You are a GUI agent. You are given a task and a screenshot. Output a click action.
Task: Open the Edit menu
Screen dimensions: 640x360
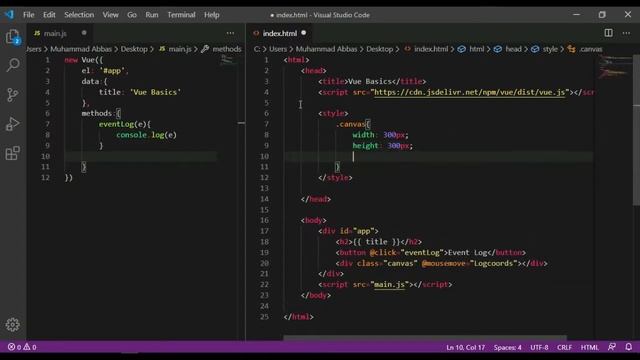coord(49,15)
